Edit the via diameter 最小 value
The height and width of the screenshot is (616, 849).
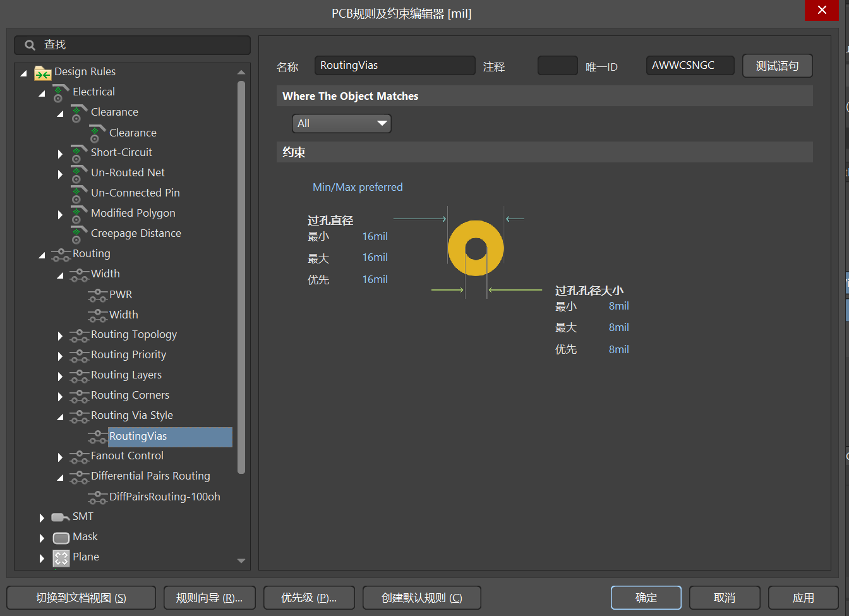click(375, 236)
